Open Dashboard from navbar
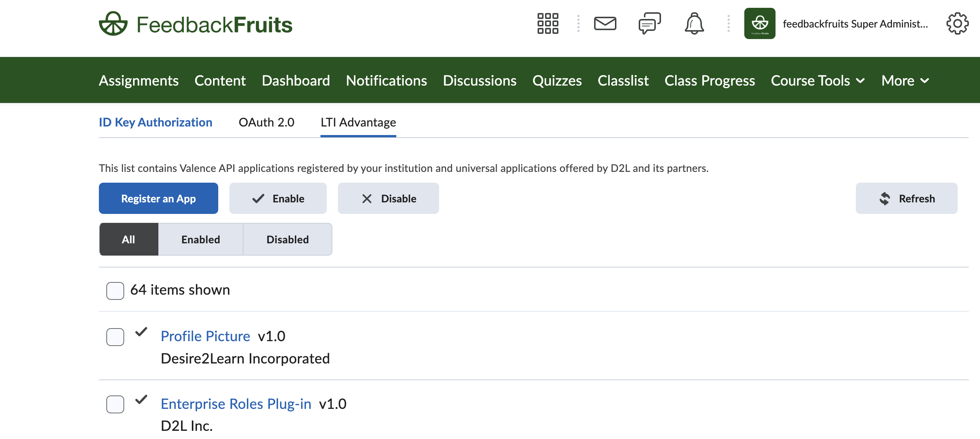The height and width of the screenshot is (439, 980). pos(296,80)
